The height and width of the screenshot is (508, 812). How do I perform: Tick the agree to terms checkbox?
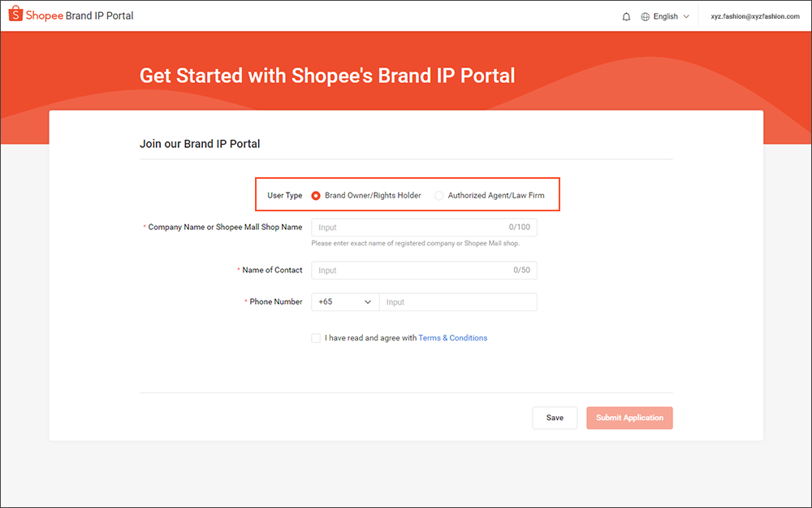coord(316,338)
